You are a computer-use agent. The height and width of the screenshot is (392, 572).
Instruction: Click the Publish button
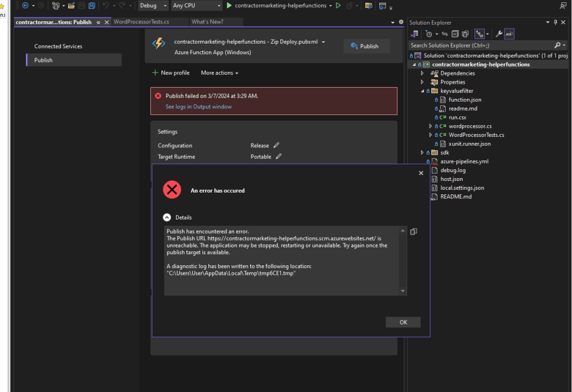tap(366, 46)
